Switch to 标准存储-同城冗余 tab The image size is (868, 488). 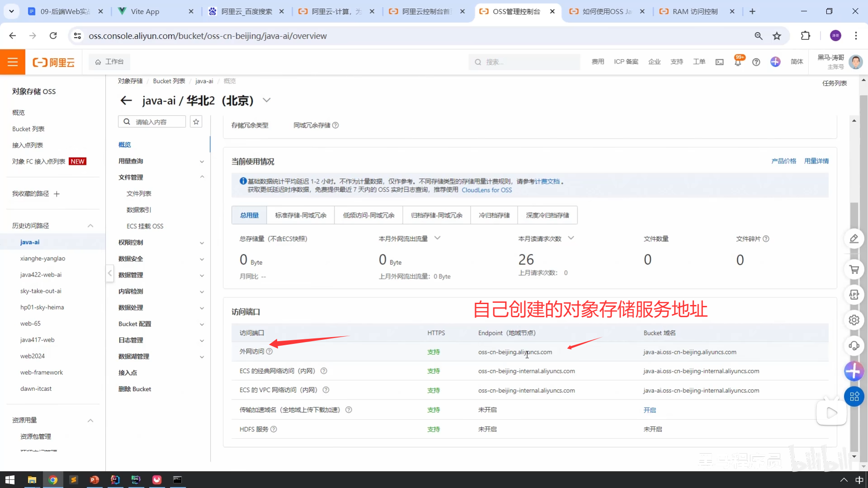point(301,215)
